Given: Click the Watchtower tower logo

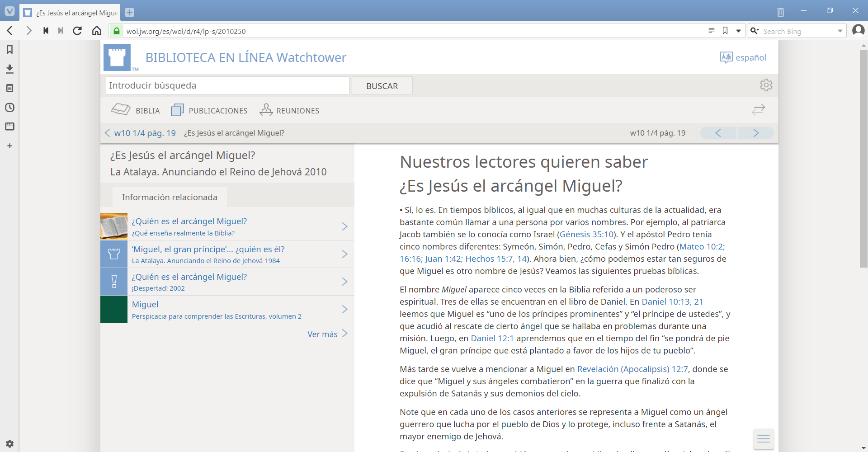Looking at the screenshot, I should coord(117,57).
